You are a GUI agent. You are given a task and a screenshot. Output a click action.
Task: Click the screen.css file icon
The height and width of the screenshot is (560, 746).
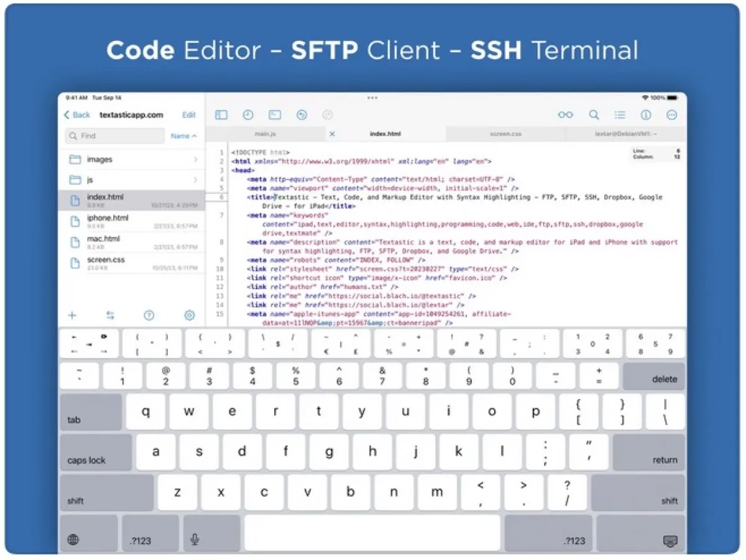click(x=75, y=263)
